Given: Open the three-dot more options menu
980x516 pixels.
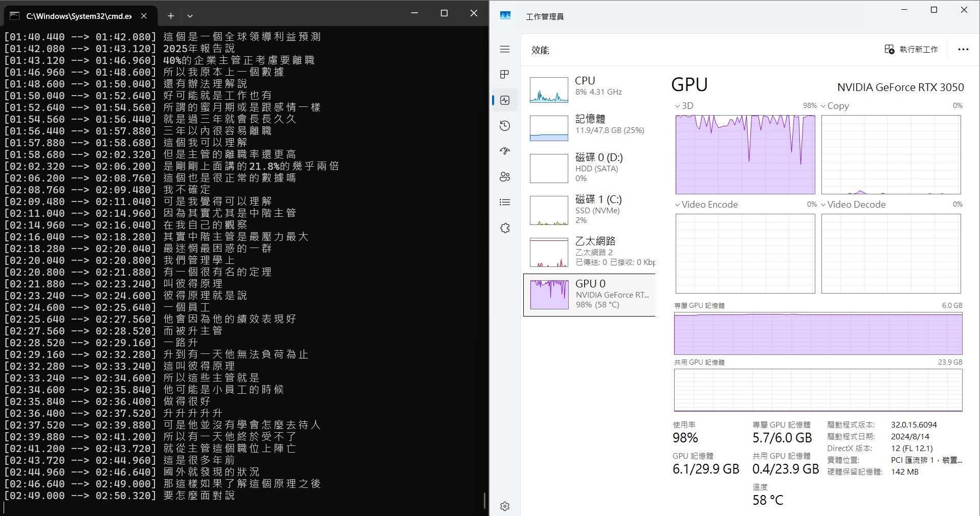Looking at the screenshot, I should (963, 50).
